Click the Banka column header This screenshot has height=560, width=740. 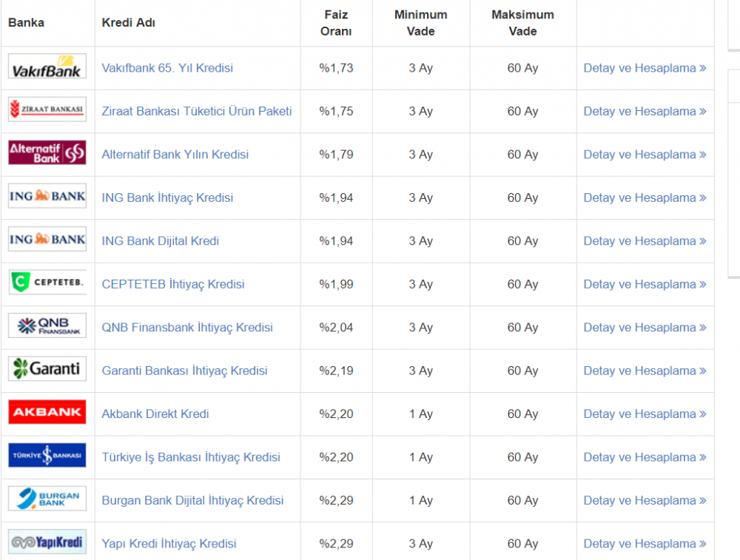click(x=27, y=23)
